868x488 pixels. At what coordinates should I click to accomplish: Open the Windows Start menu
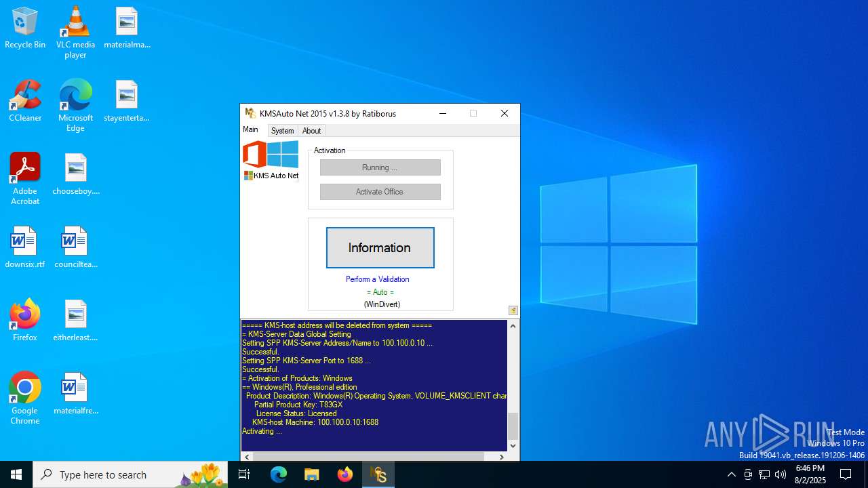click(x=16, y=474)
